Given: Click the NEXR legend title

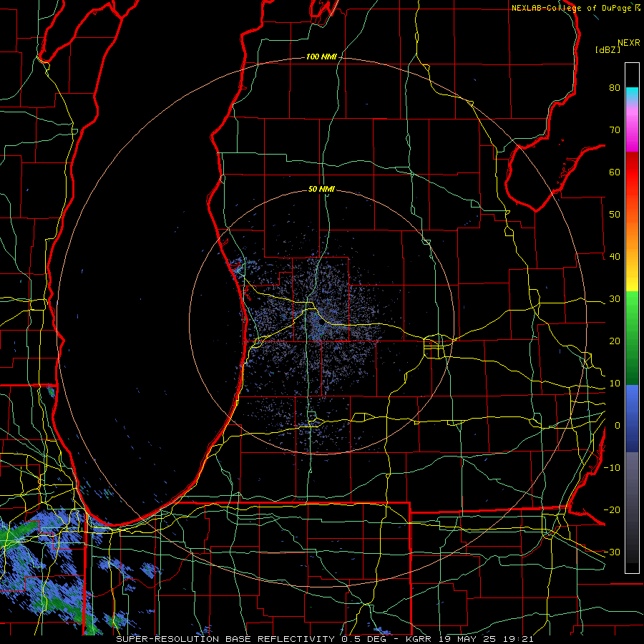Looking at the screenshot, I should click(629, 43).
